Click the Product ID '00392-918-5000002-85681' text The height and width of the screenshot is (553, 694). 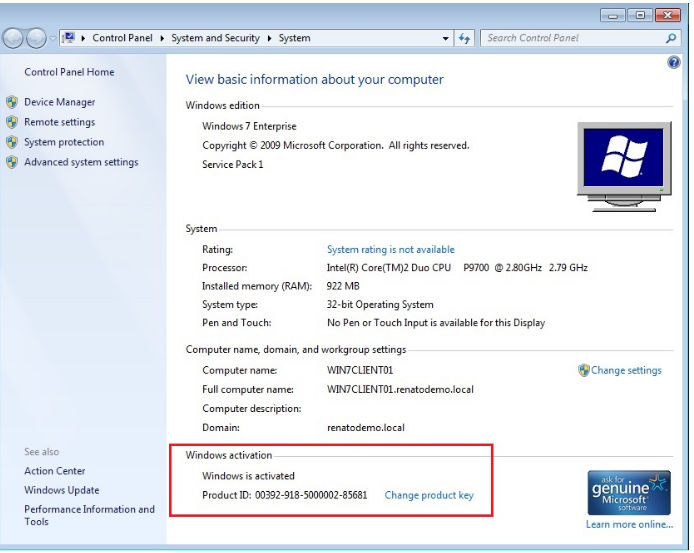click(311, 495)
